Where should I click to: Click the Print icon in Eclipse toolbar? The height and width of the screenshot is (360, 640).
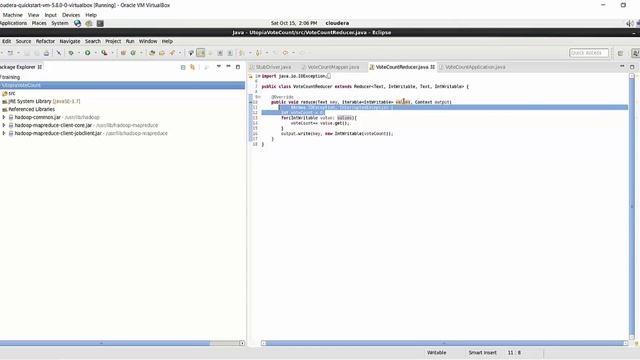point(46,53)
